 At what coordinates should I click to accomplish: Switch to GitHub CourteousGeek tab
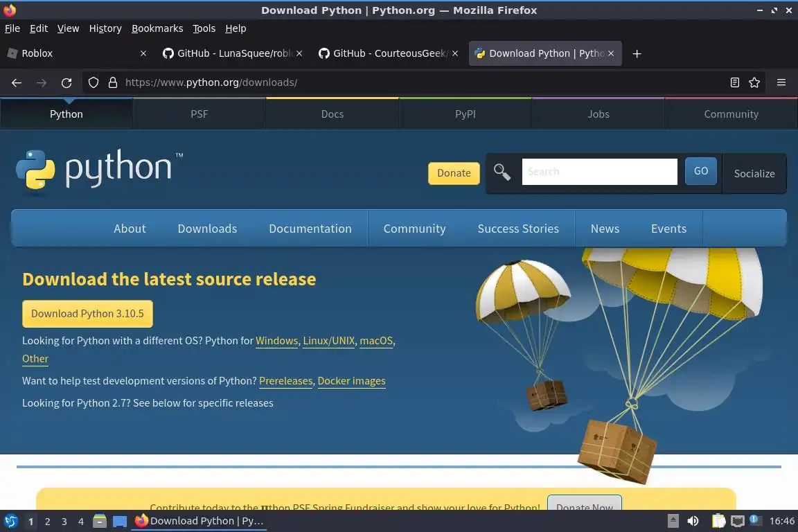click(x=389, y=53)
